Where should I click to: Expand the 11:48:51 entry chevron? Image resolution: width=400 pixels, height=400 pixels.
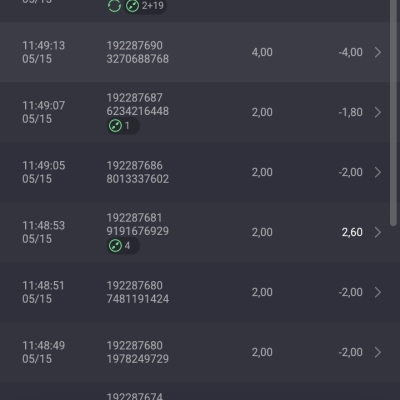[378, 292]
